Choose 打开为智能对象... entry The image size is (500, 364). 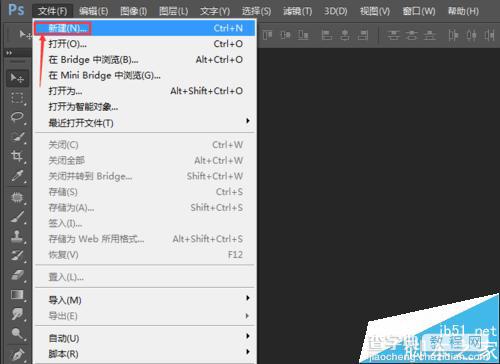tap(145, 107)
